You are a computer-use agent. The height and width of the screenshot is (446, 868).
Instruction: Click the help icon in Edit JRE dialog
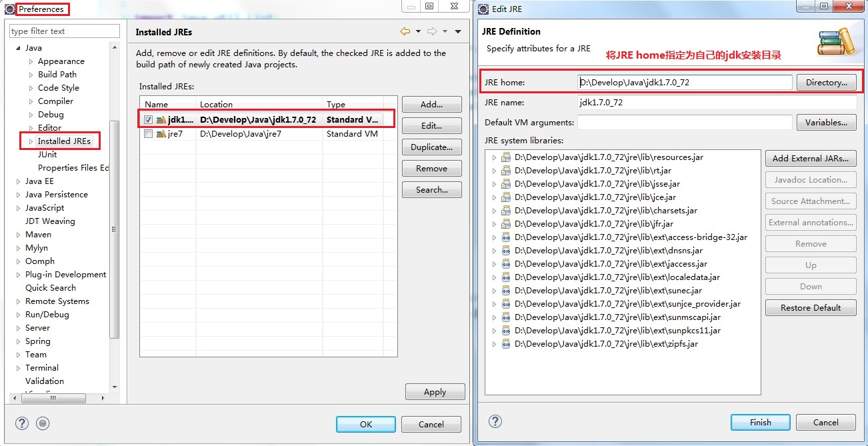pyautogui.click(x=495, y=421)
